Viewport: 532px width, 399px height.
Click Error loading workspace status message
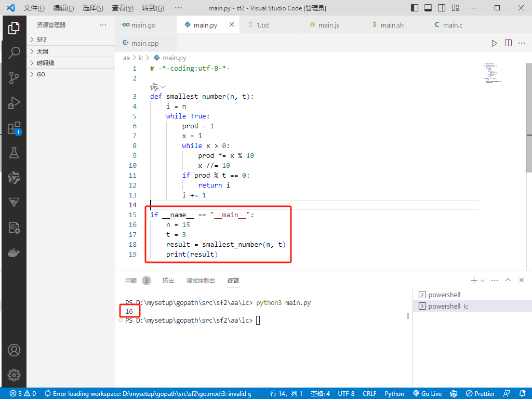(148, 394)
